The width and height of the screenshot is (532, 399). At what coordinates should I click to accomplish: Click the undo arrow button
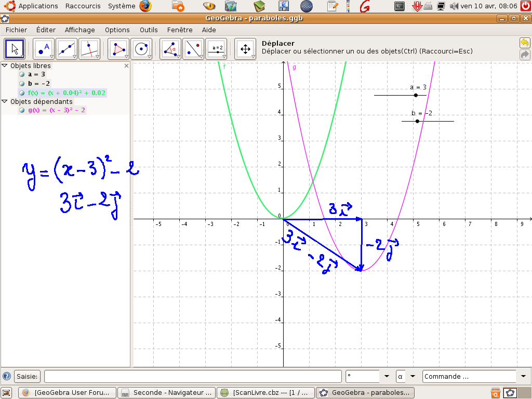pyautogui.click(x=525, y=43)
